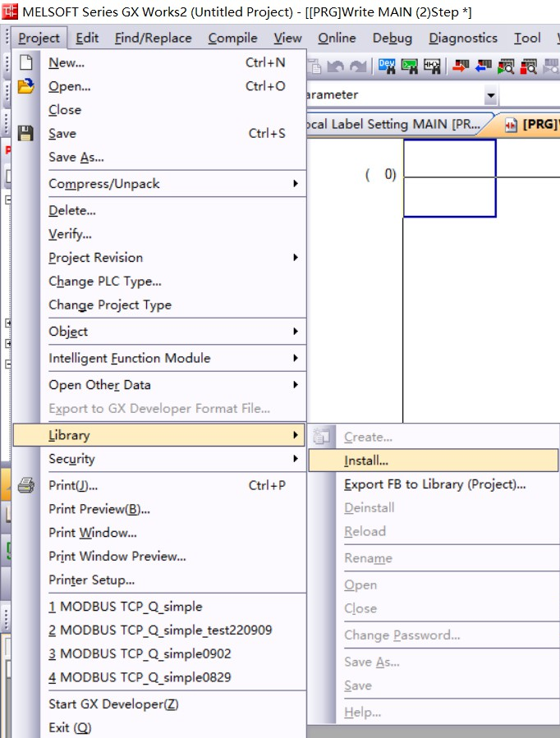Viewport: 560px width, 738px height.
Task: Choose Open... in the Project menu
Action: point(159,86)
